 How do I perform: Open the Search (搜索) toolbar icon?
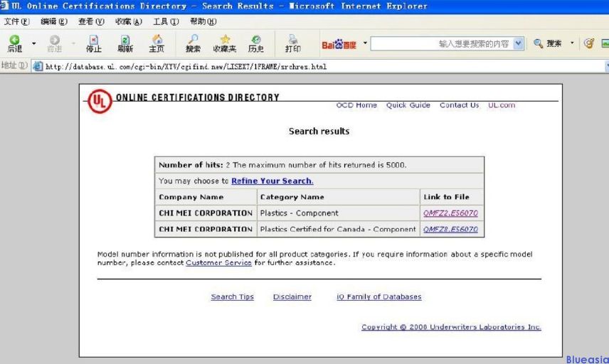tap(193, 43)
